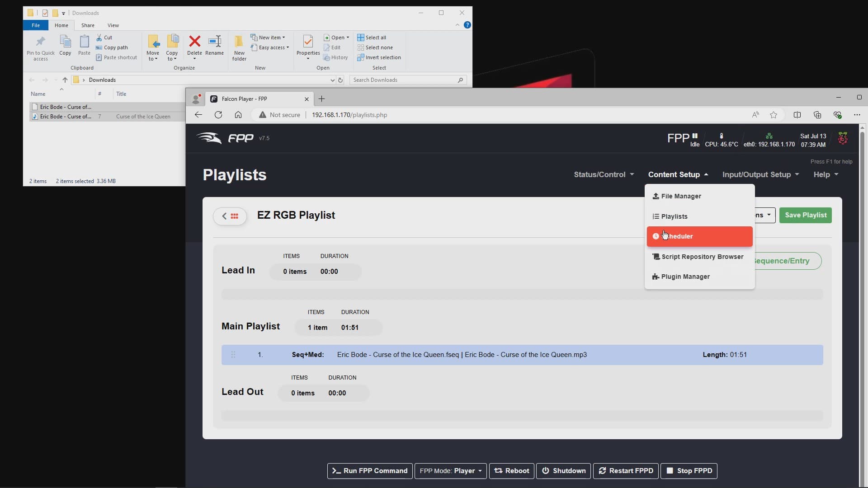The image size is (868, 488).
Task: Click History in the Open group
Action: tap(335, 57)
